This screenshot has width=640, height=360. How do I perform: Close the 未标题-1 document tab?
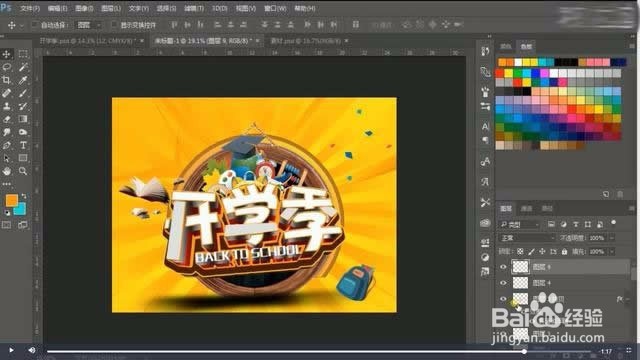(258, 41)
